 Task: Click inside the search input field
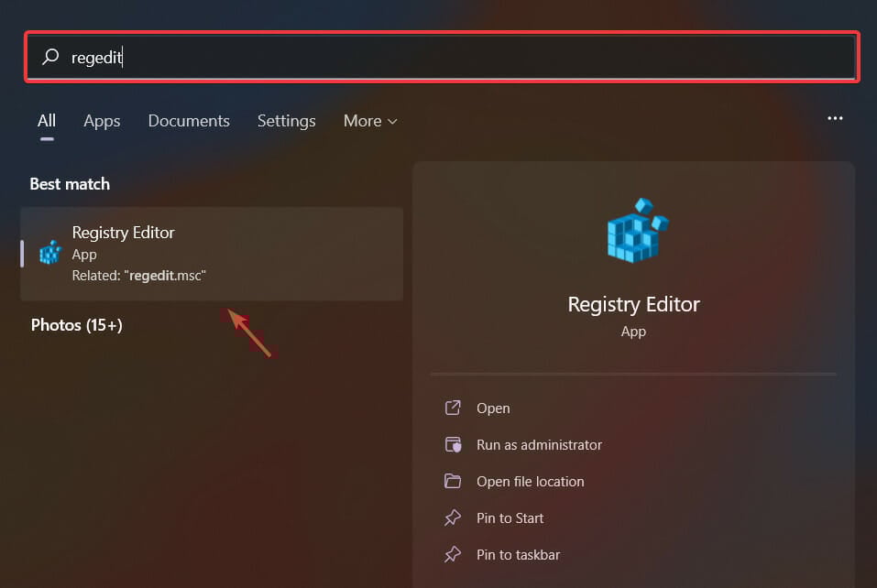coord(367,57)
